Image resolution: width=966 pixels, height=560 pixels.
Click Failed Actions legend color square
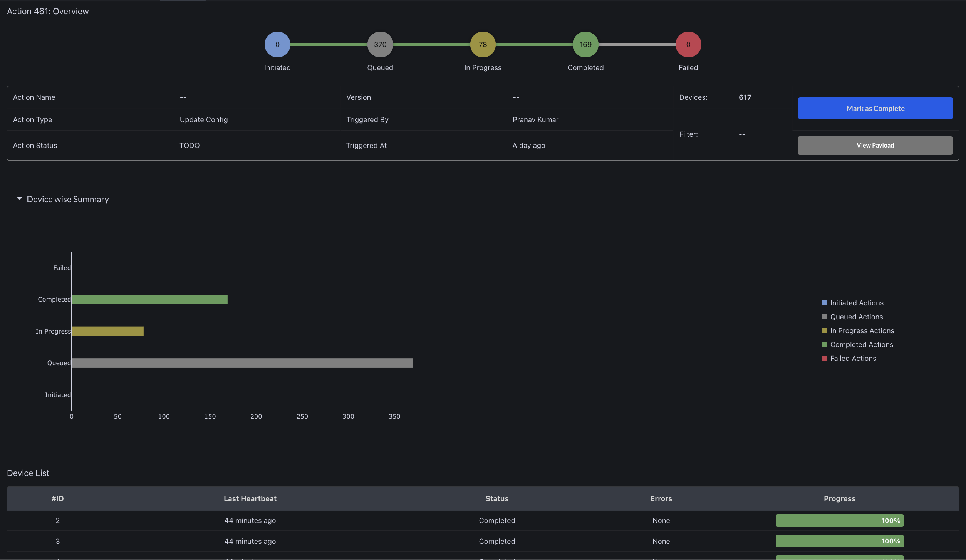pyautogui.click(x=824, y=358)
